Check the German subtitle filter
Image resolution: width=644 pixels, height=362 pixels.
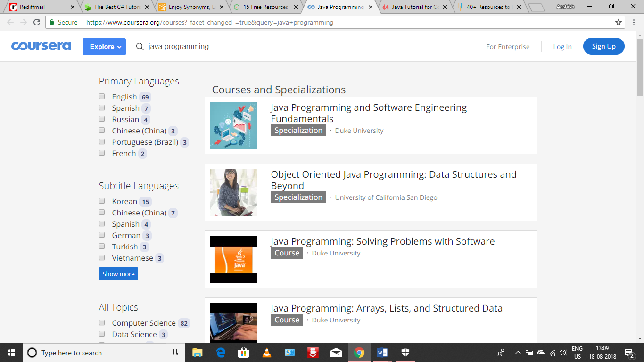102,235
